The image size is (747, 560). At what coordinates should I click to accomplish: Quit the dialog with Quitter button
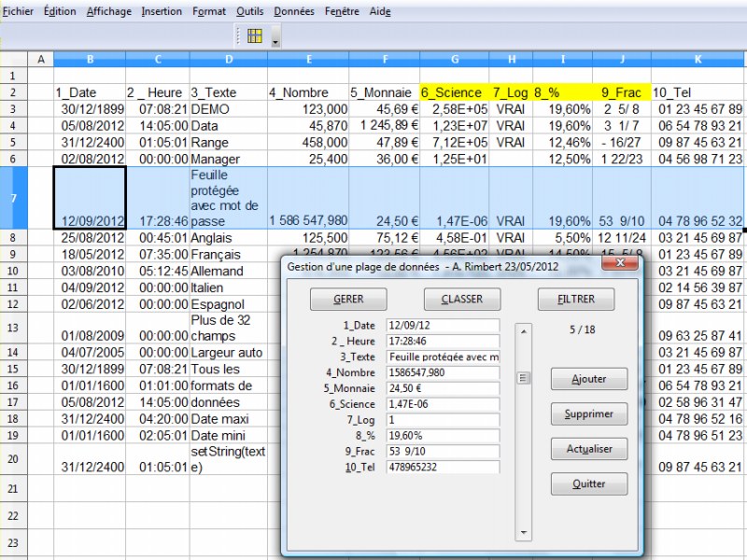click(588, 483)
